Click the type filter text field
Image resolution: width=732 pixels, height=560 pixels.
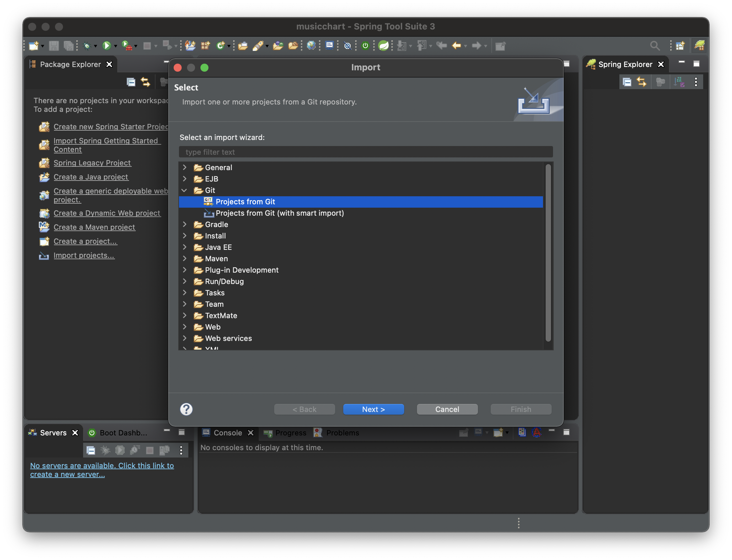point(365,152)
